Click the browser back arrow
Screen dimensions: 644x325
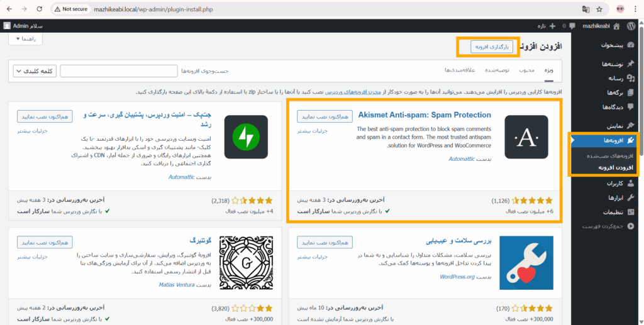pyautogui.click(x=9, y=9)
